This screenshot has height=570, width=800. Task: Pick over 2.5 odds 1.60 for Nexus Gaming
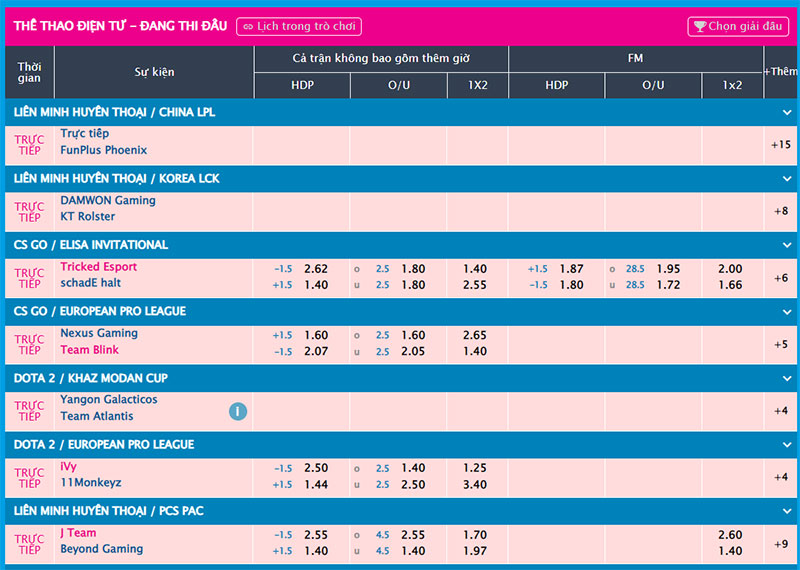[413, 335]
